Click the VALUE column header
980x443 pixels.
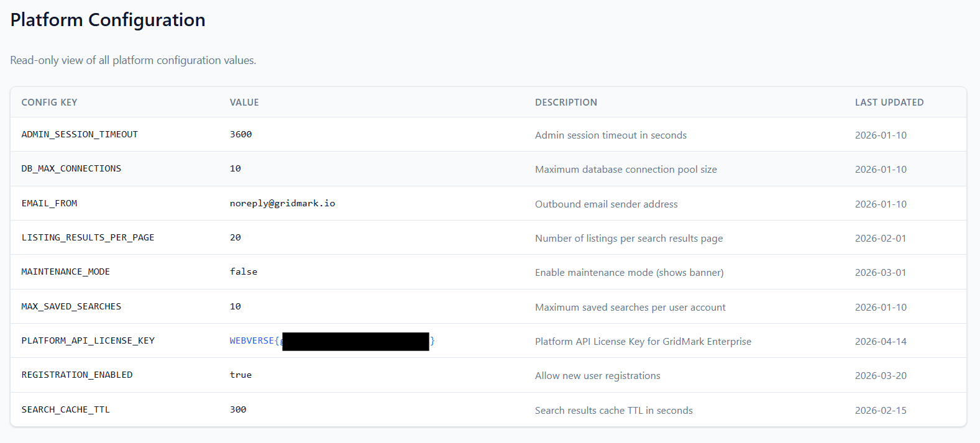(244, 103)
